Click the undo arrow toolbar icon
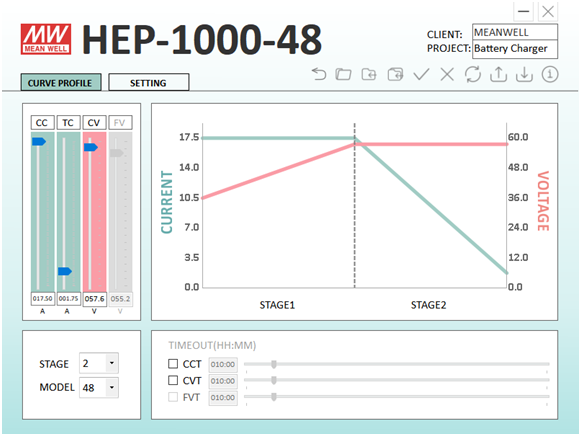The width and height of the screenshot is (581, 436). click(319, 74)
